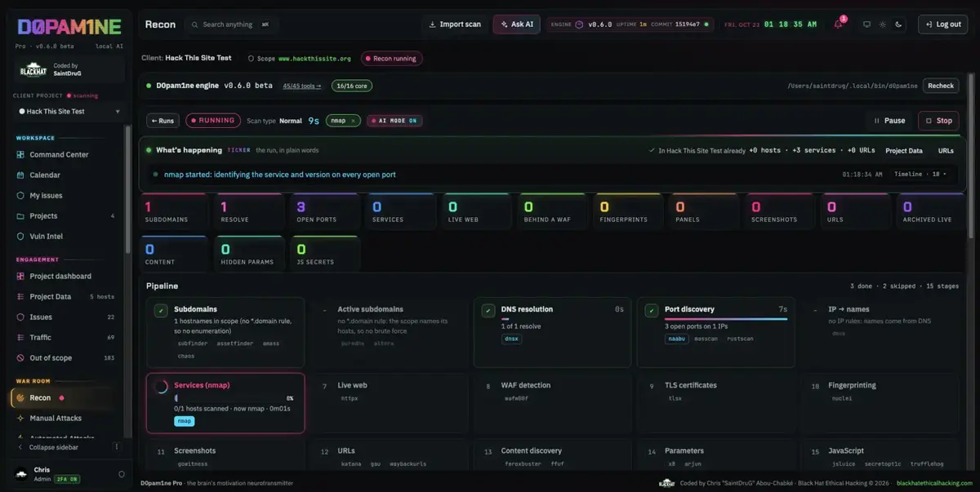Click the Ask AI button

coord(516,24)
